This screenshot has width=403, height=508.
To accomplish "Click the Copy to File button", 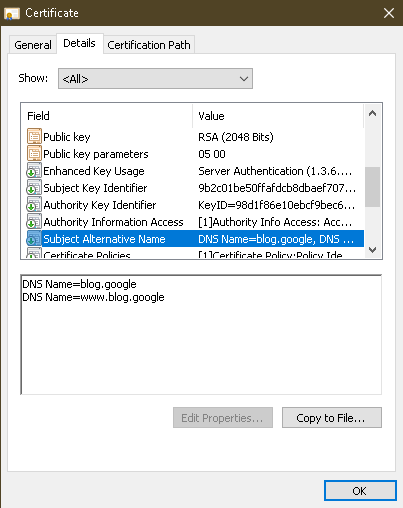I will 332,417.
